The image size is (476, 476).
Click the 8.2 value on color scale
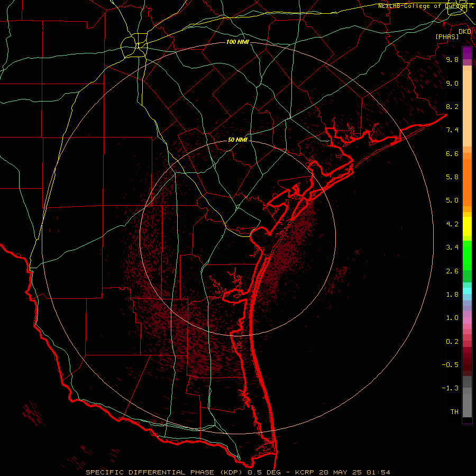coord(452,106)
